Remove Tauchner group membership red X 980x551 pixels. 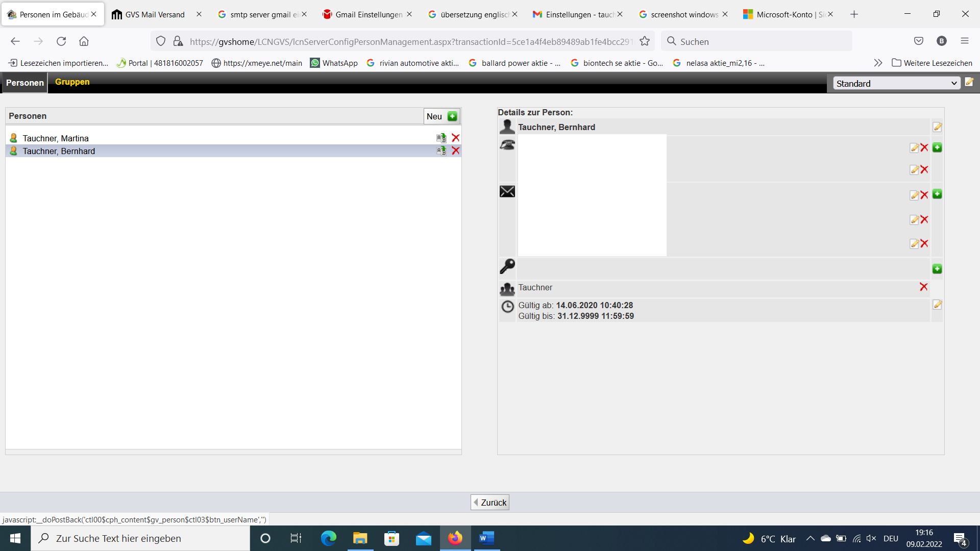tap(923, 287)
